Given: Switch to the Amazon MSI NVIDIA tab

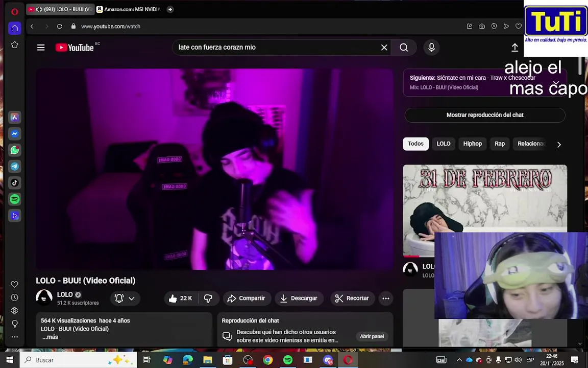Looking at the screenshot, I should (x=129, y=9).
